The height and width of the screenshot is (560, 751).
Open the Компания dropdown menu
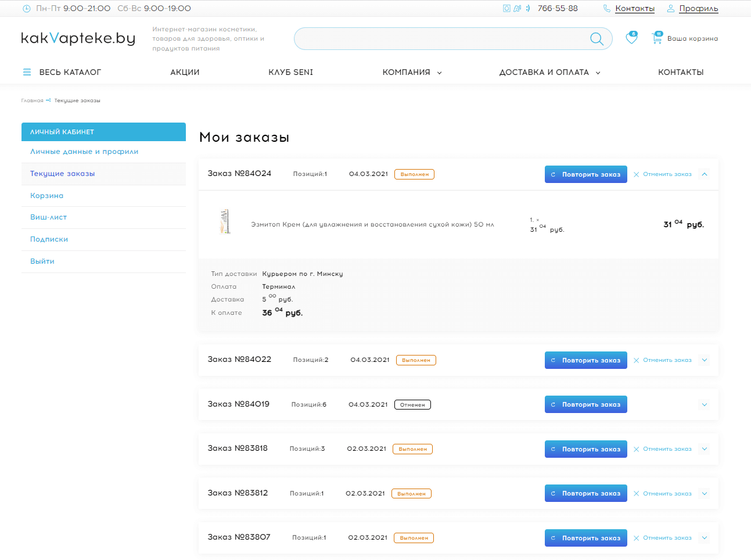coord(411,73)
